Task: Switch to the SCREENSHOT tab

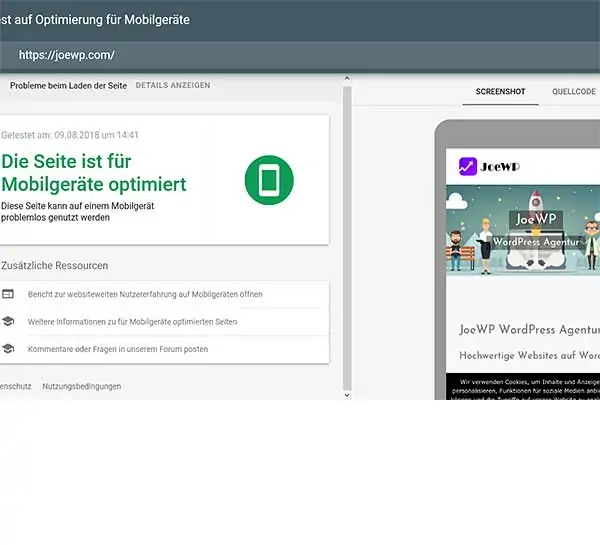Action: 500,91
